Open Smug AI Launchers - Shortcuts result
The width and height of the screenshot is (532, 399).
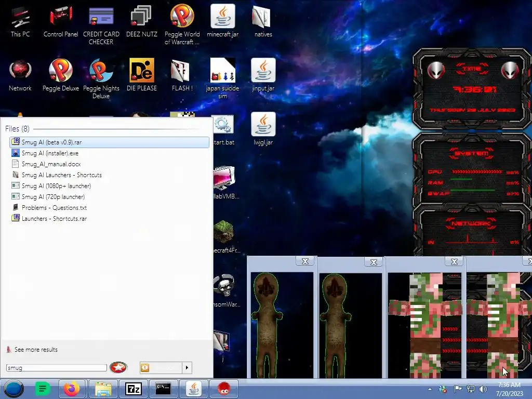click(109, 175)
